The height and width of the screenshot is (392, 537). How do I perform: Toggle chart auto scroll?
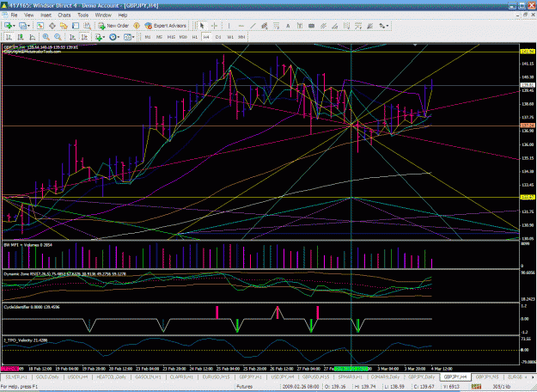pos(73,37)
